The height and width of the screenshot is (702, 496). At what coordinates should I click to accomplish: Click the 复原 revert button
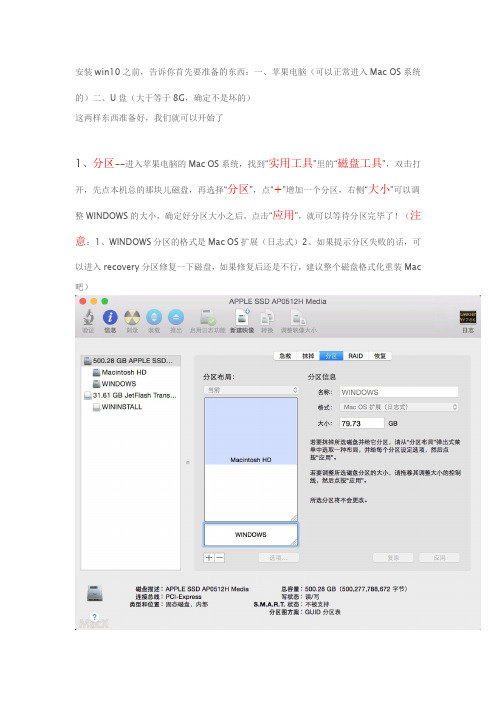393,557
